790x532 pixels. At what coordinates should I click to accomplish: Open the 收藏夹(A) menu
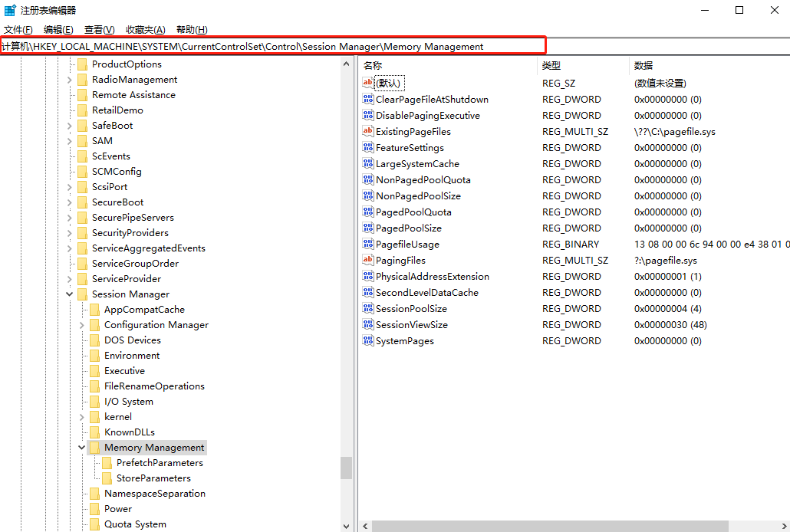pos(145,30)
